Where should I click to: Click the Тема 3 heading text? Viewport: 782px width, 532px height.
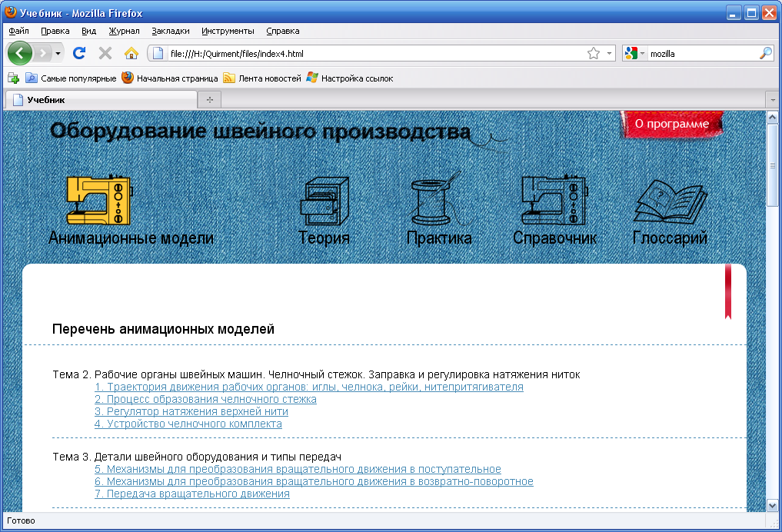click(197, 457)
